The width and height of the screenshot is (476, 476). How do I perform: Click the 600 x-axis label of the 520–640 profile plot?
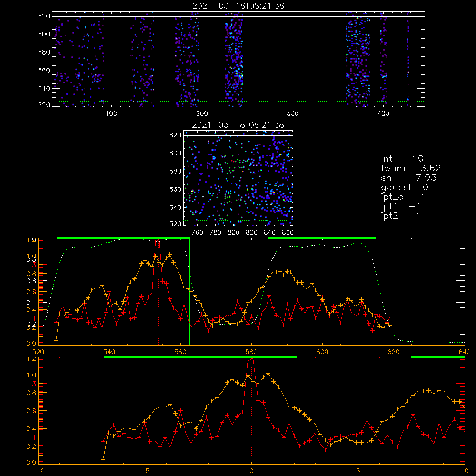pyautogui.click(x=322, y=352)
